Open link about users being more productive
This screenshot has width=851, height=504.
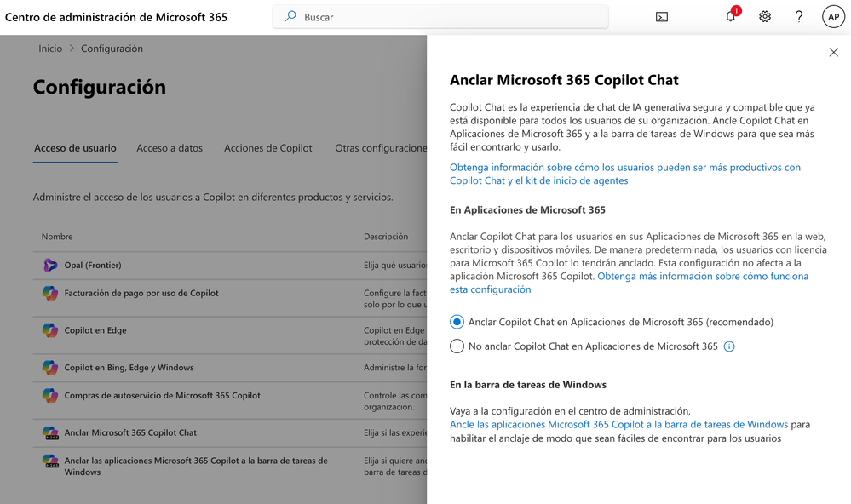pos(624,175)
